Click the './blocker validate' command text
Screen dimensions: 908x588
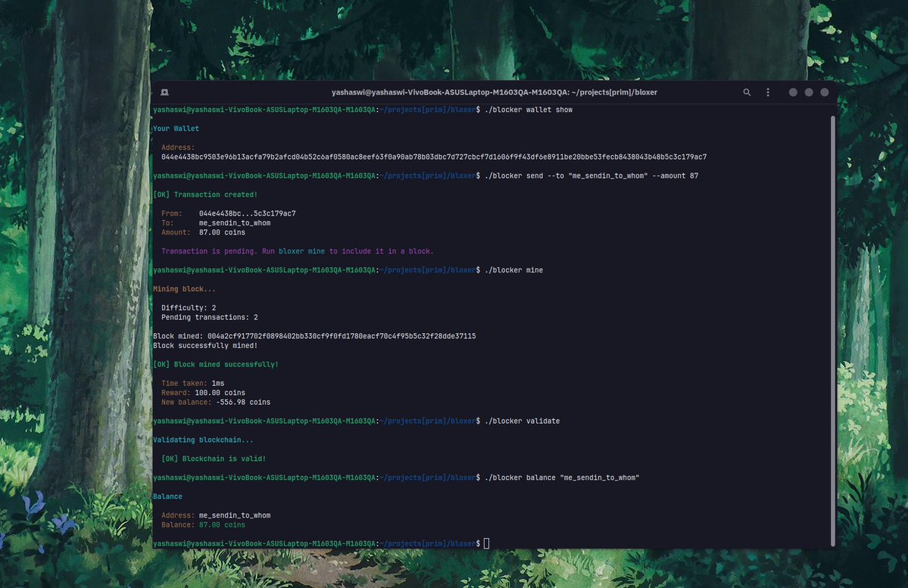524,420
